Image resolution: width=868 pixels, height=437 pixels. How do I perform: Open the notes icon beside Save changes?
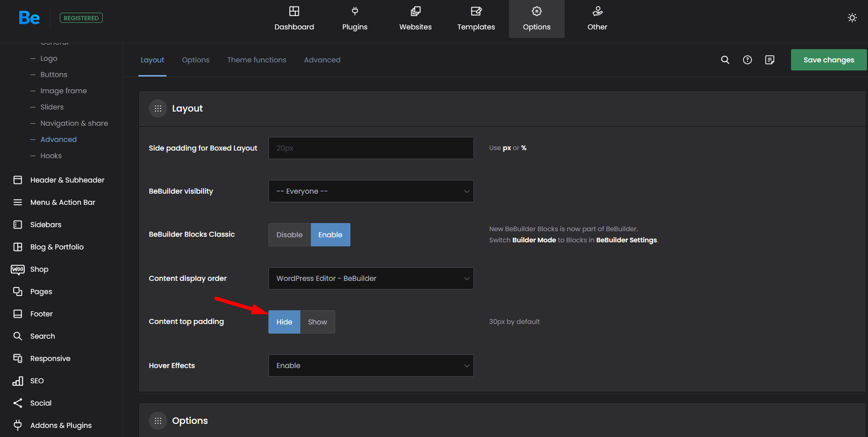coord(770,60)
